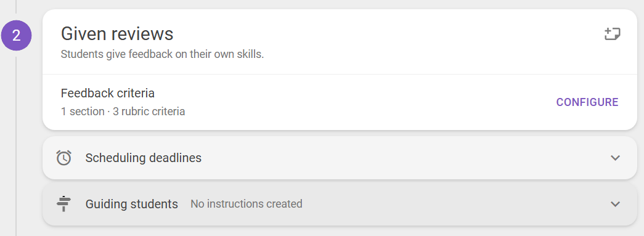Click the '1 section · 3 rubric criteria' summary
This screenshot has height=236, width=644.
click(x=123, y=112)
